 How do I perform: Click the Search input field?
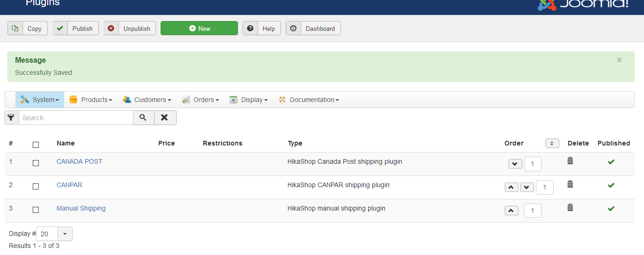(76, 118)
